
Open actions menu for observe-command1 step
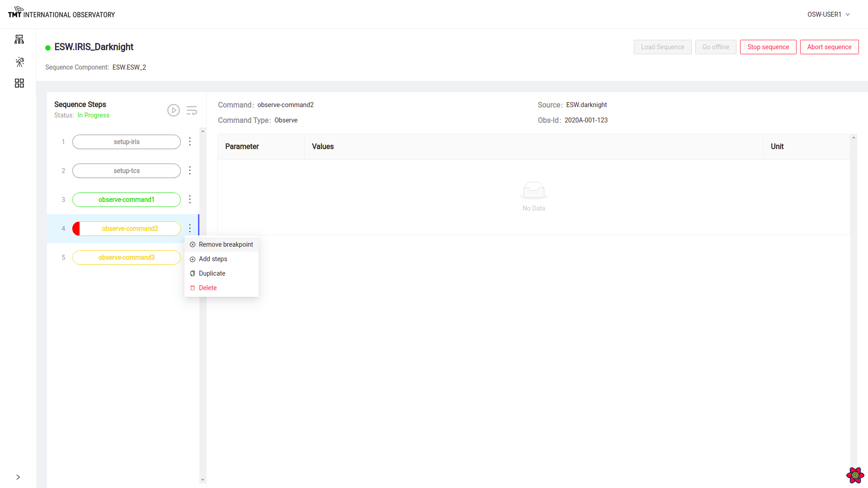190,200
